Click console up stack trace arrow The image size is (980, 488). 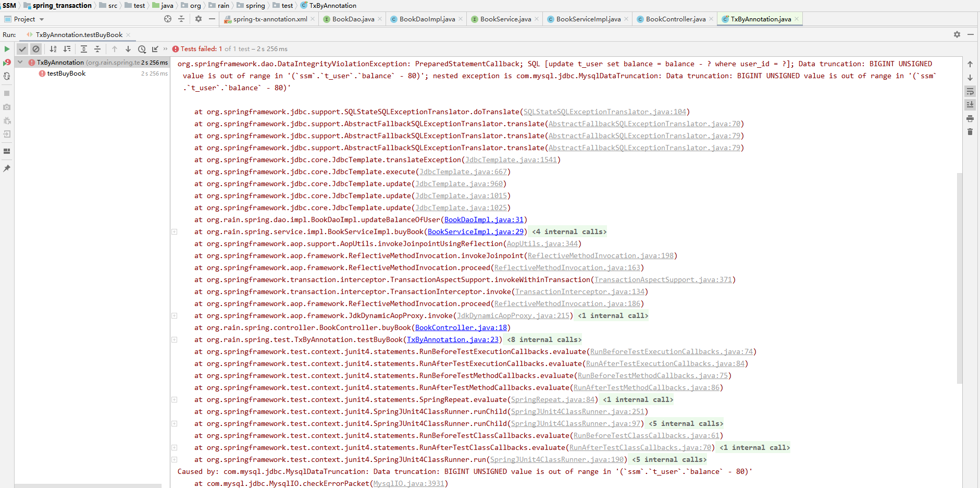click(x=970, y=64)
